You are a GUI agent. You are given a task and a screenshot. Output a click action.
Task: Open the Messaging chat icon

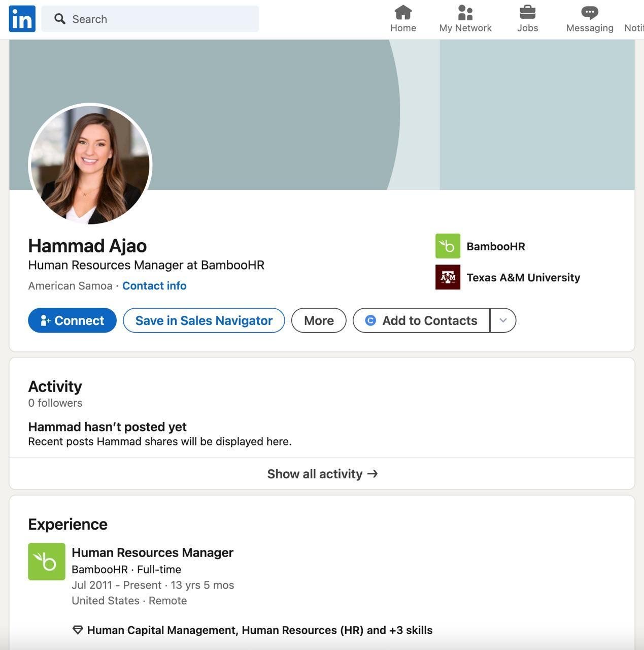pyautogui.click(x=589, y=12)
